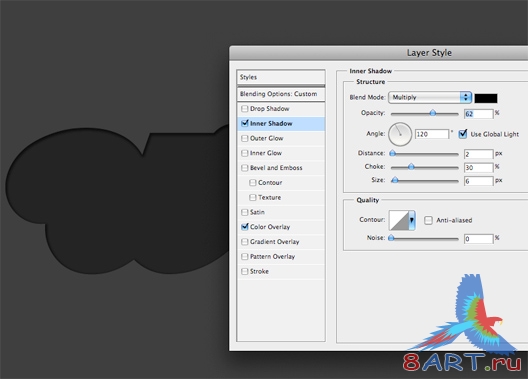Click the Size value input field
528x379 pixels.
(x=478, y=181)
